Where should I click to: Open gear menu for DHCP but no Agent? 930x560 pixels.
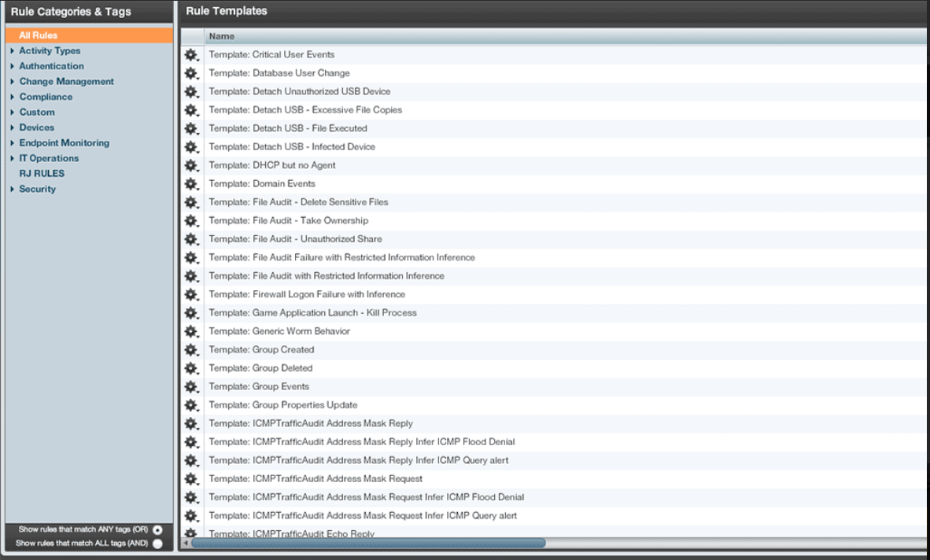[x=191, y=166]
